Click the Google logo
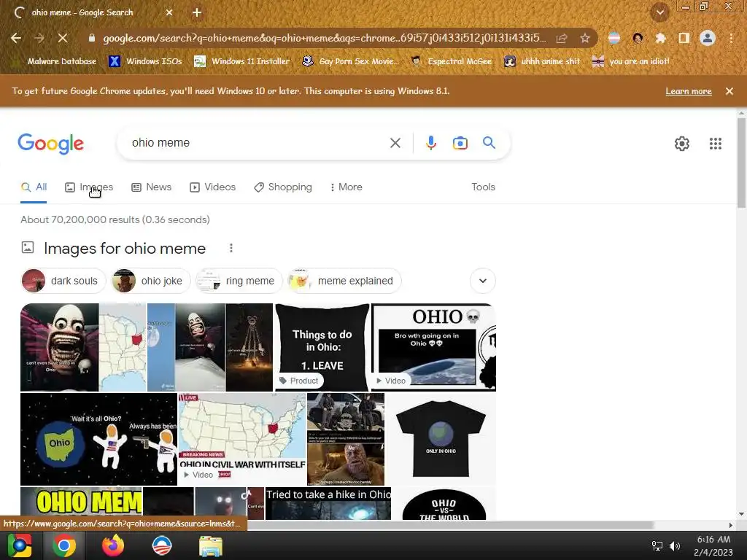The height and width of the screenshot is (560, 747). 51,144
